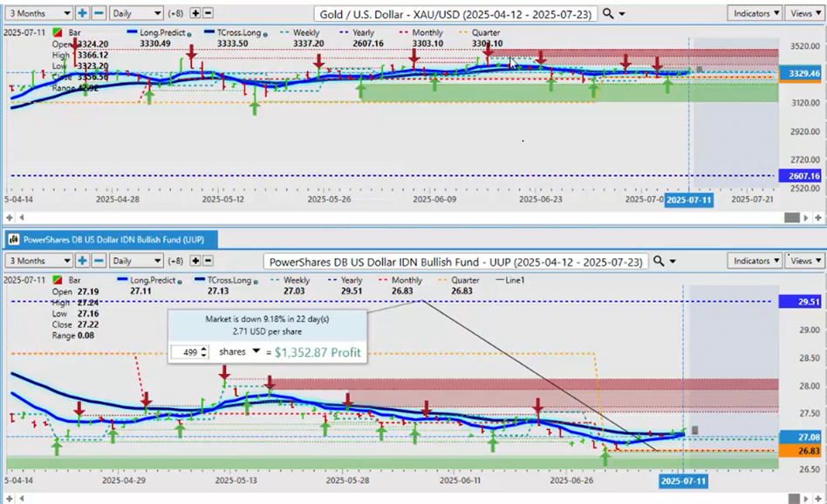Click the gold chart horizontal scrollbar thumb
Screen dimensions: 827x504
coord(792,216)
